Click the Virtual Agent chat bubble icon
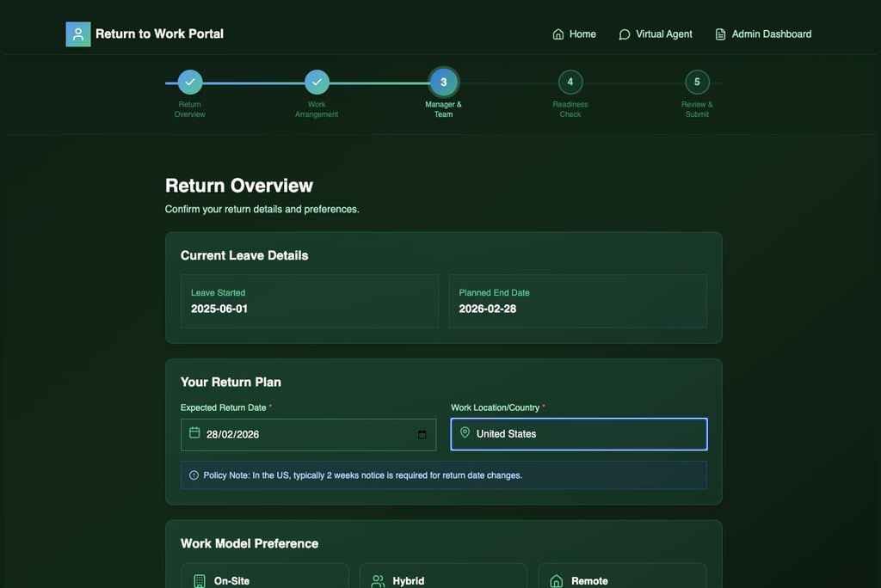Screen dimensions: 881x588 [625, 34]
